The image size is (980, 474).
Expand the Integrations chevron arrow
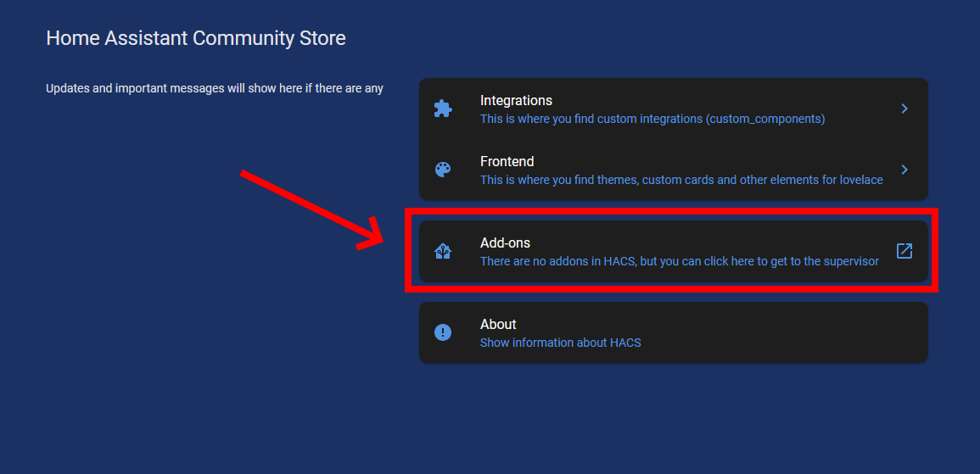point(904,109)
